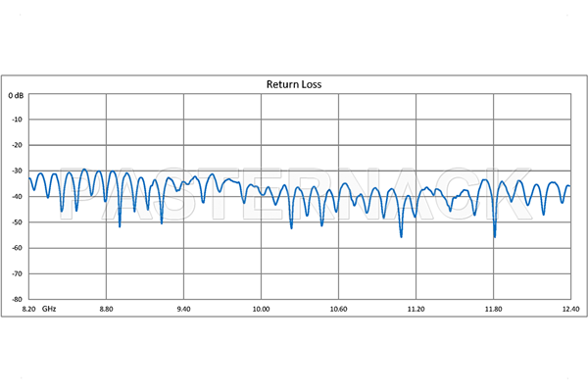This screenshot has height=392, width=588.
Task: Select the 0 dB y-axis label
Action: [x=17, y=95]
